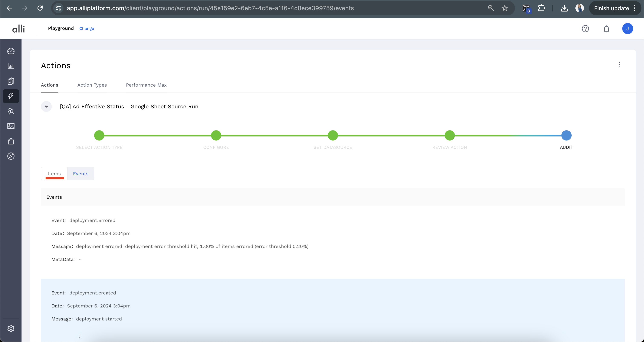Open the clipboard checklist sidebar icon

point(11,81)
